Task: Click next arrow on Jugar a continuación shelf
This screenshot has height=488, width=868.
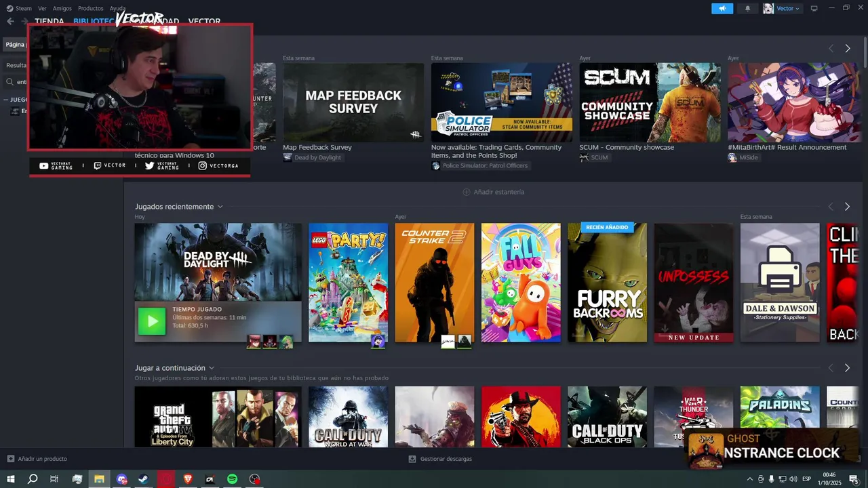Action: (x=847, y=368)
